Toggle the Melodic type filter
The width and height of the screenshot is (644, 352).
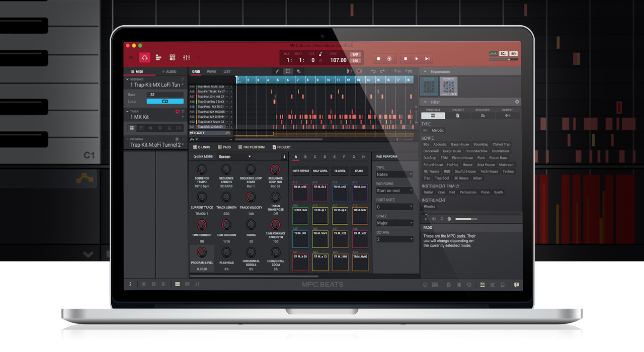tap(438, 130)
